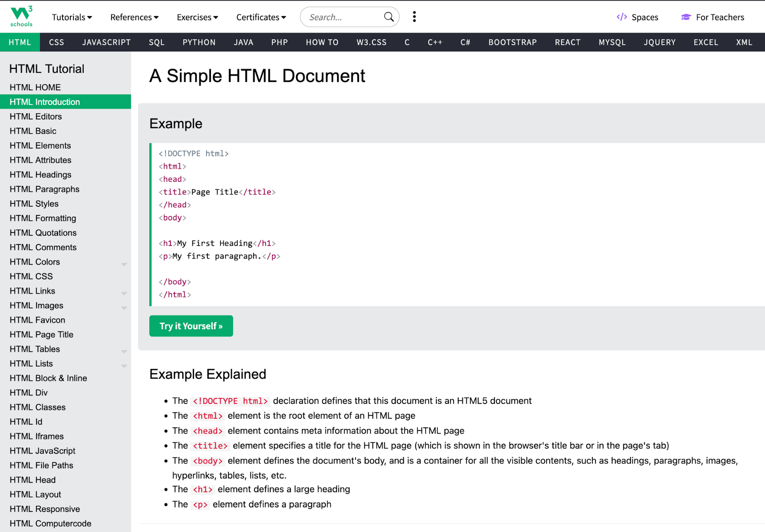The height and width of the screenshot is (532, 765).
Task: Expand the HTML Colors submenu arrow
Action: click(124, 264)
